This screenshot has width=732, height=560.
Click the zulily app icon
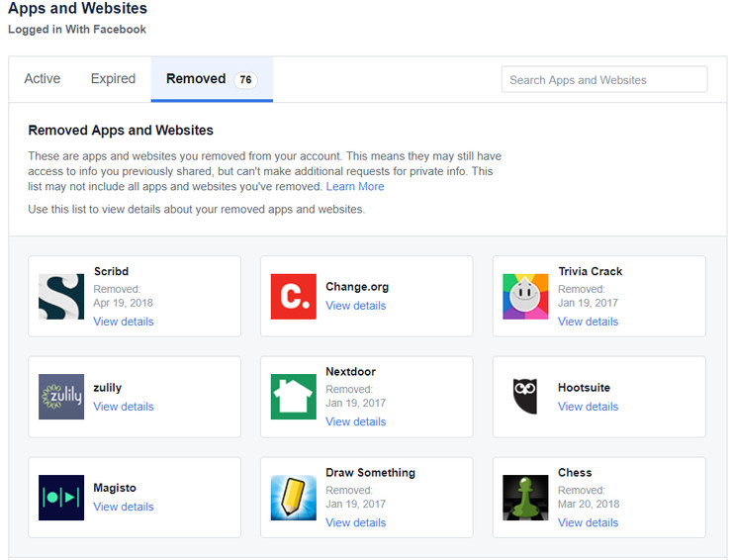(x=61, y=397)
